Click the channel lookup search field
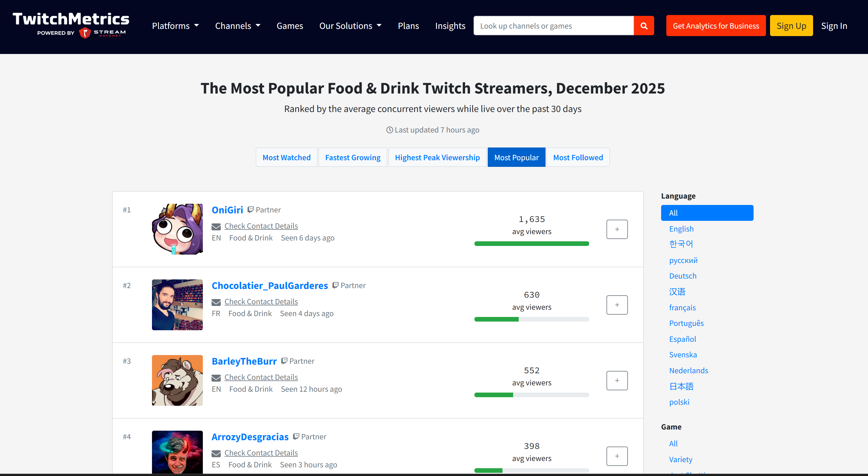 552,25
